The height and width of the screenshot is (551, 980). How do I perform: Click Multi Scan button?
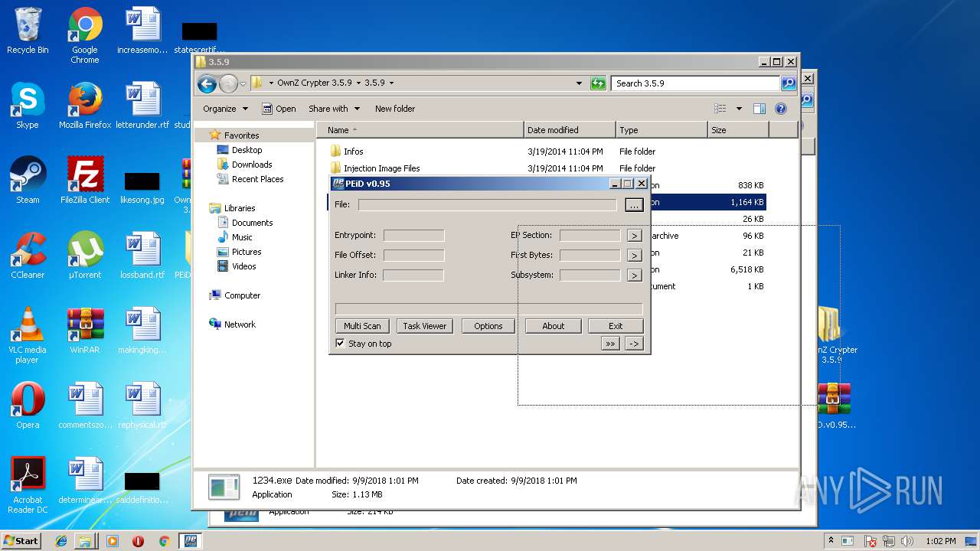click(362, 326)
